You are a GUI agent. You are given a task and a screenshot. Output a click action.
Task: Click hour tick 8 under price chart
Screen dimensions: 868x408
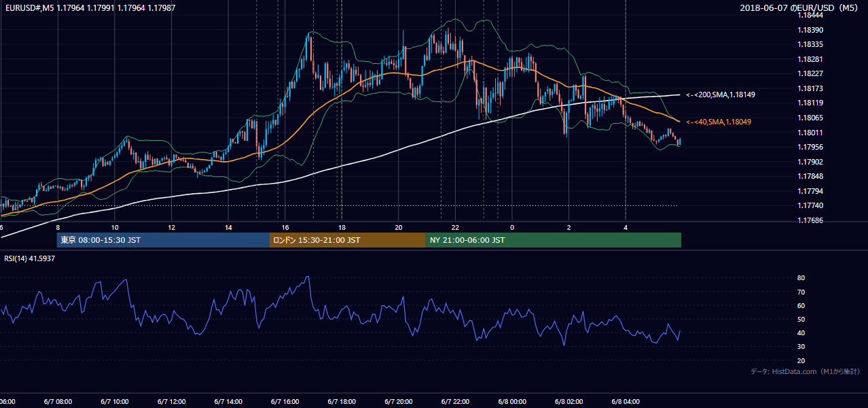[58, 227]
